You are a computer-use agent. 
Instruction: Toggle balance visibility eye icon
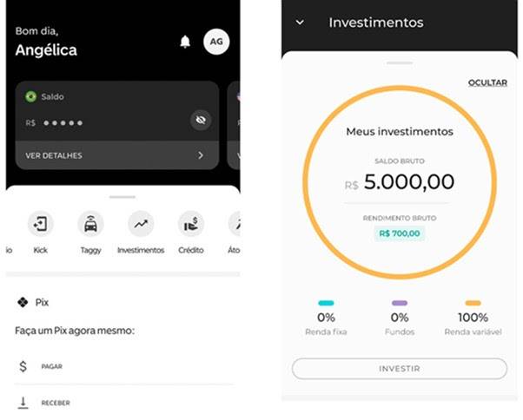[x=201, y=120]
